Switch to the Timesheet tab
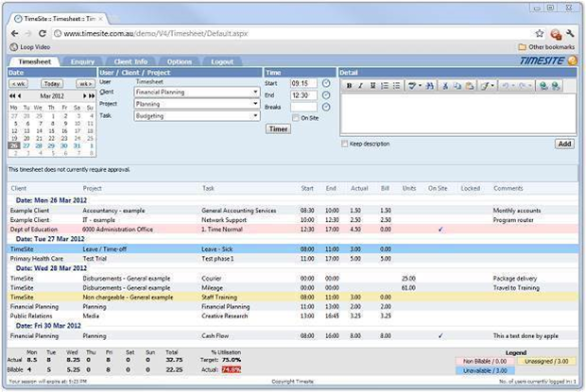The width and height of the screenshot is (586, 392). point(34,61)
